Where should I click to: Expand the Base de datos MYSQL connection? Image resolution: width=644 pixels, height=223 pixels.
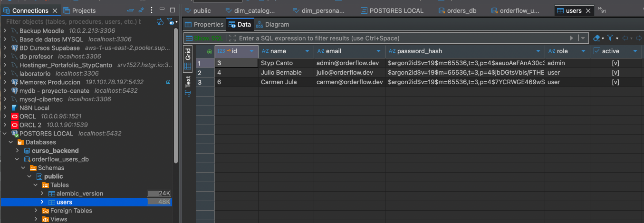tap(5, 39)
